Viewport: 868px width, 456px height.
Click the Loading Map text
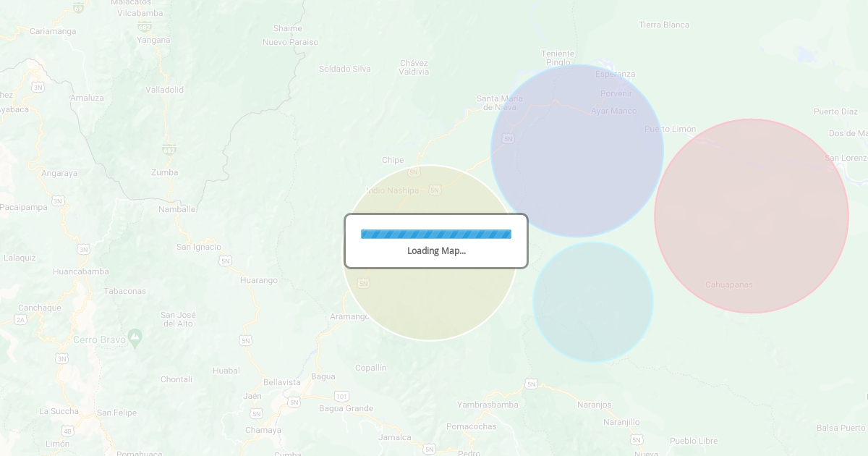pos(436,251)
